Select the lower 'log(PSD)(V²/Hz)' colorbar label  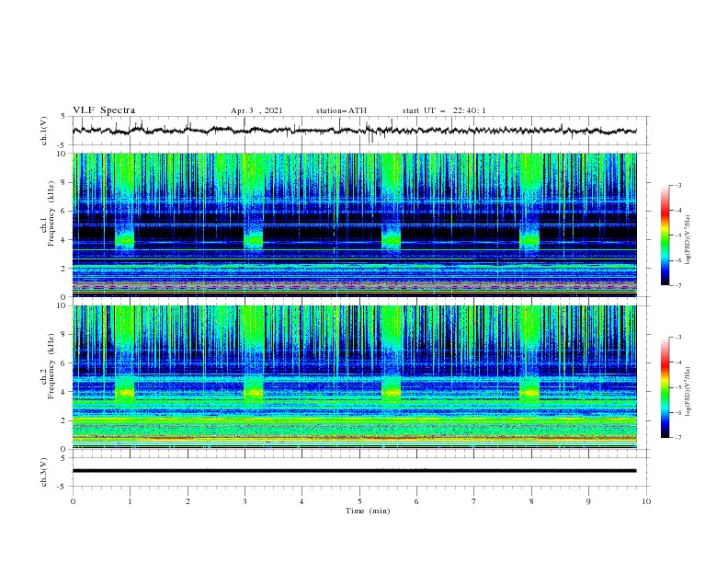688,392
